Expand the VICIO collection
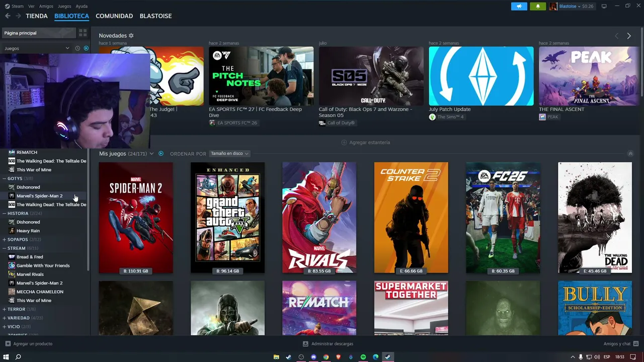The height and width of the screenshot is (362, 644). (x=4, y=327)
